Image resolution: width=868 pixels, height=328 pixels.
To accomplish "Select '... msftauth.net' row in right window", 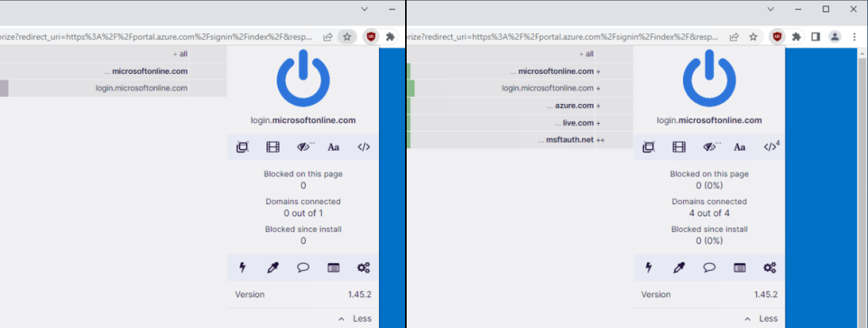I will pos(520,140).
